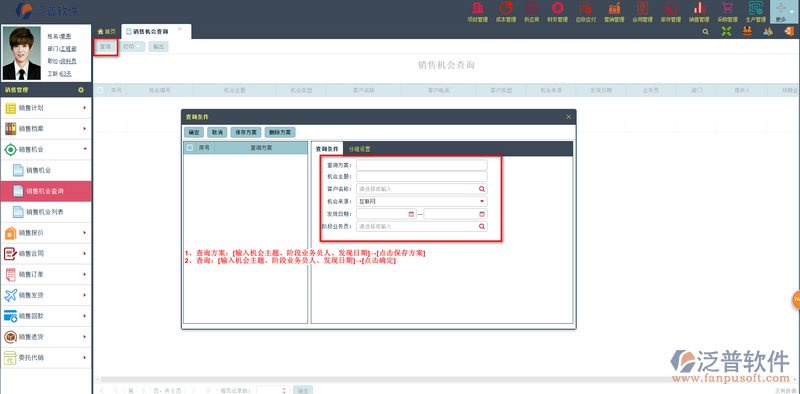Click the logout door icon

788,31
